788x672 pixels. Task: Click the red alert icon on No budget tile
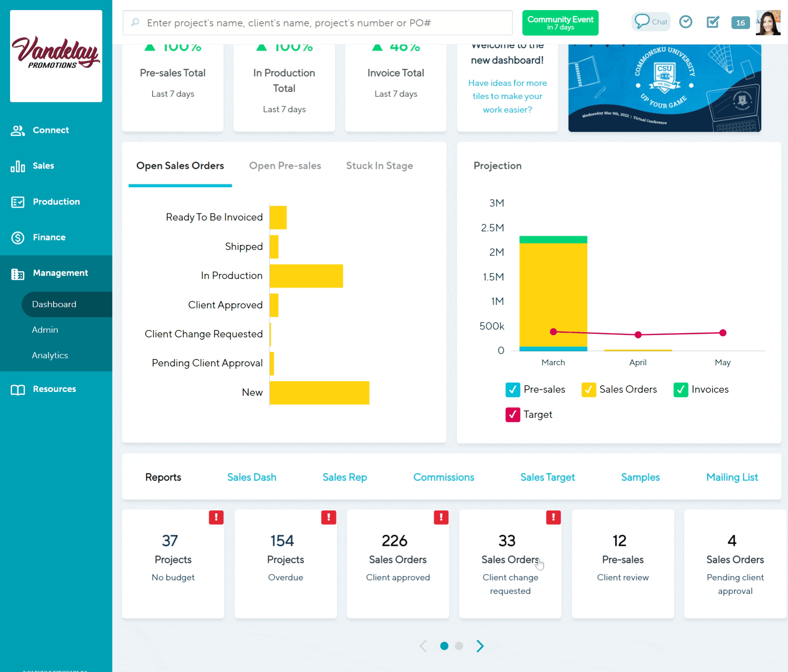[x=216, y=517]
